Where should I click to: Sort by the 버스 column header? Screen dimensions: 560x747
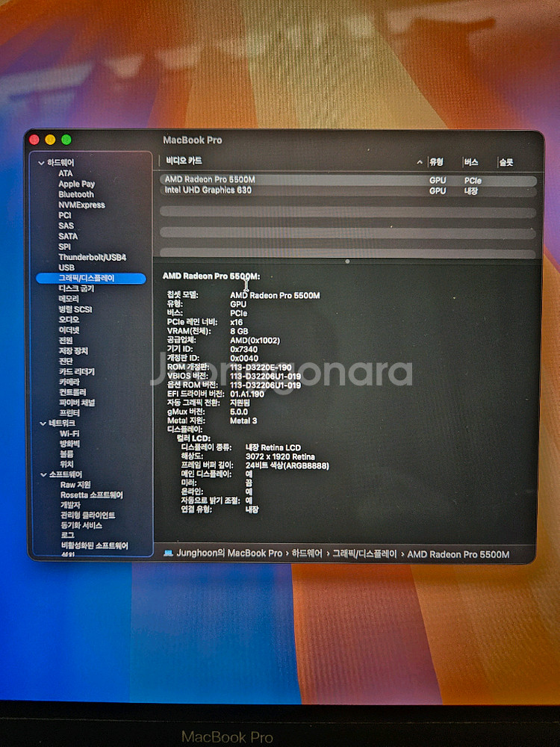tap(471, 162)
